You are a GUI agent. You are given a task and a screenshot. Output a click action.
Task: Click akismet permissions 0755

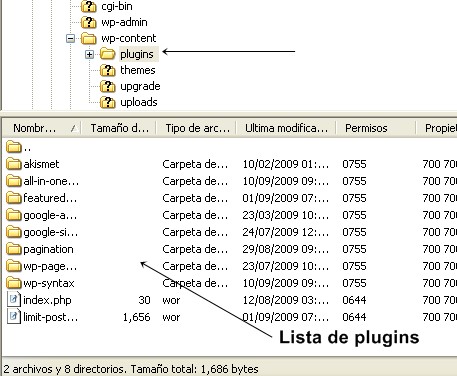point(354,164)
